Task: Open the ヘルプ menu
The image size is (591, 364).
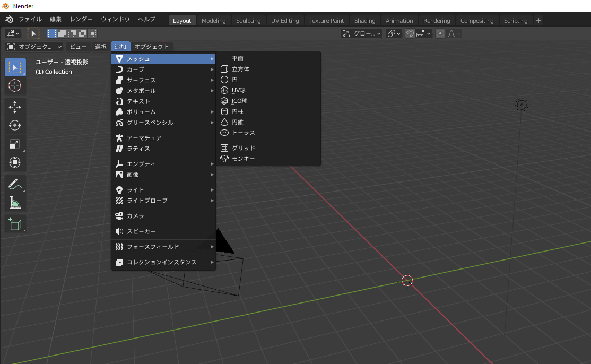Action: [x=146, y=19]
